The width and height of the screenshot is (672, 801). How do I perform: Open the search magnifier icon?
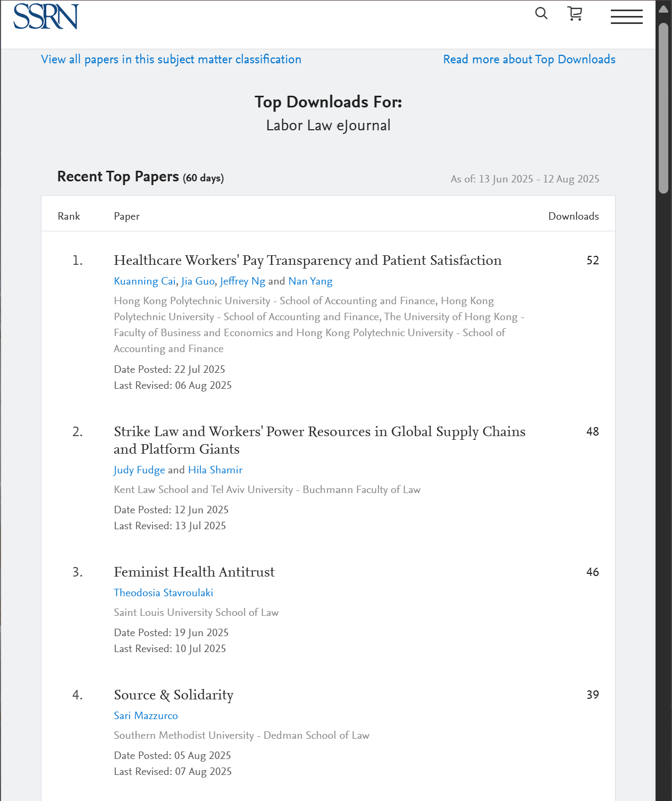click(541, 13)
